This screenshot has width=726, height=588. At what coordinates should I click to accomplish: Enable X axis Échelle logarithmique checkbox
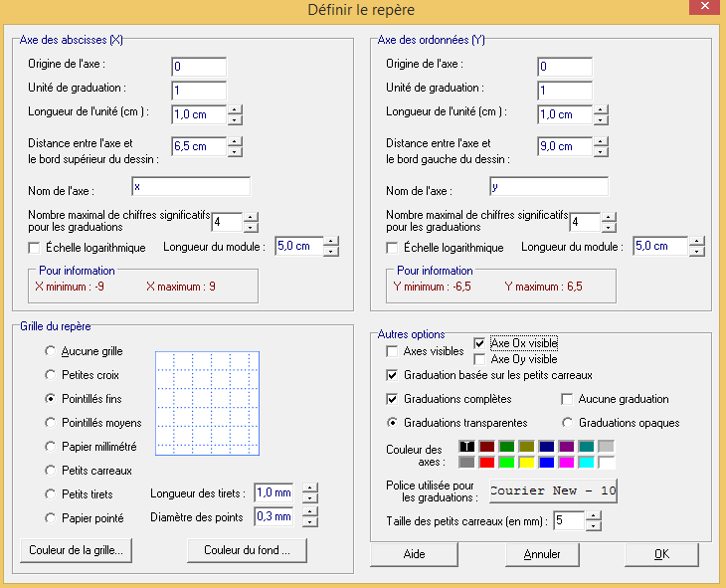click(x=35, y=248)
